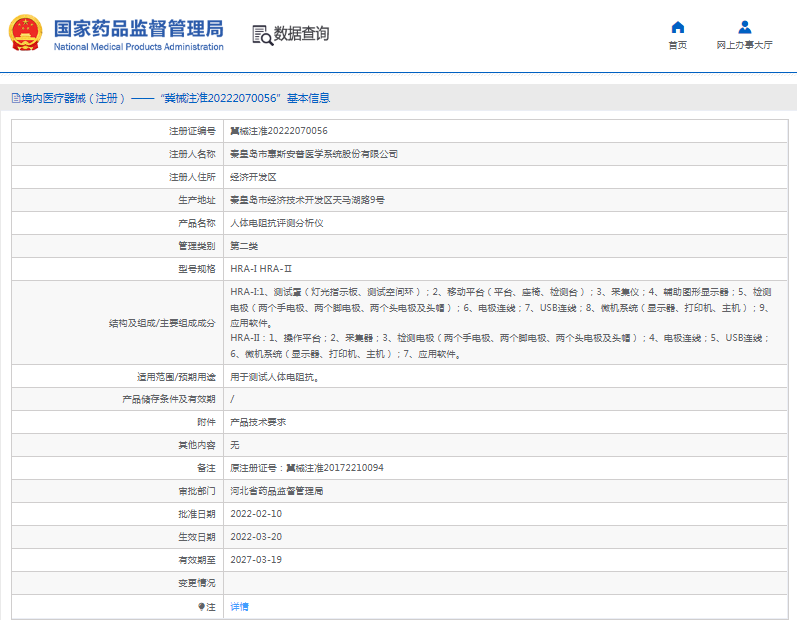Viewport: 797px width, 620px height.
Task: Click 国家药品监督管理局 title text
Action: pos(139,29)
